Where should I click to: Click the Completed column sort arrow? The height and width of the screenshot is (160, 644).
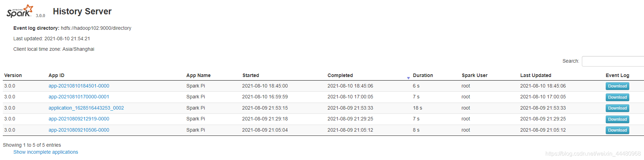tap(408, 78)
